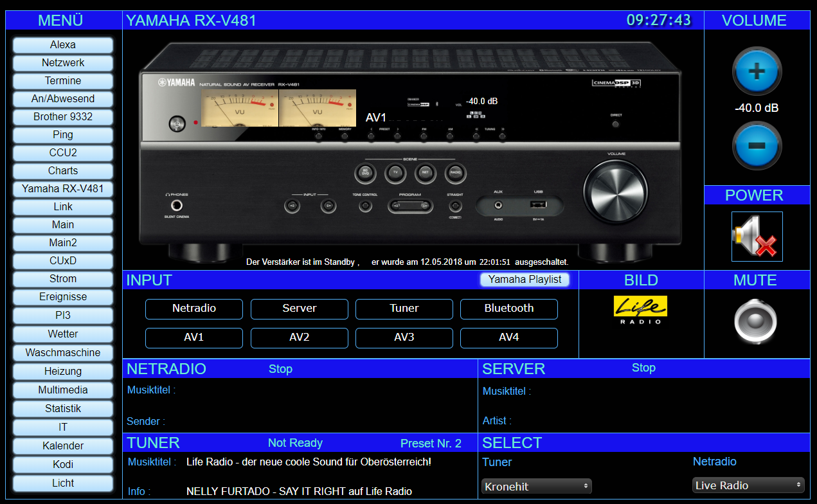Viewport: 817px width, 504px height.
Task: Open the Kodi menu page
Action: point(63,465)
